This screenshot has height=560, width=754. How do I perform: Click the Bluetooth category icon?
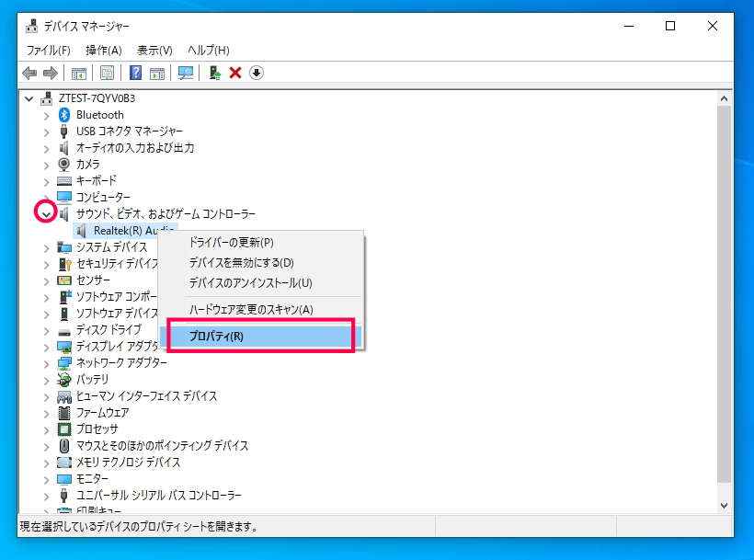click(64, 115)
